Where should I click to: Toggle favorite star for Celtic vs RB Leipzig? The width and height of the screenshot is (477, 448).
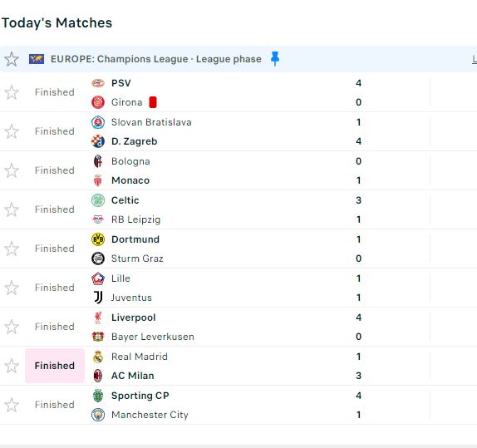(12, 209)
